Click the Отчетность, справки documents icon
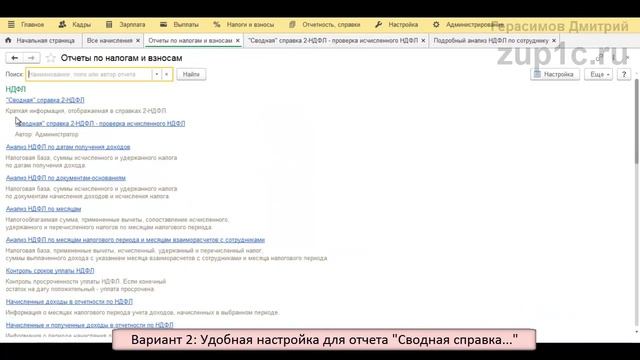Viewport: 640px width, 360px height. tap(292, 24)
